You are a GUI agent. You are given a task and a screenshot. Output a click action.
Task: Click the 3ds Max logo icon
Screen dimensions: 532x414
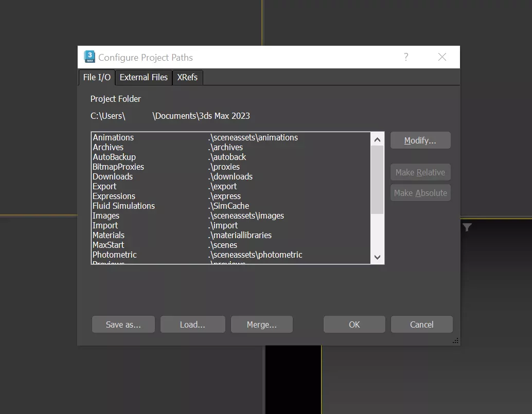point(90,57)
